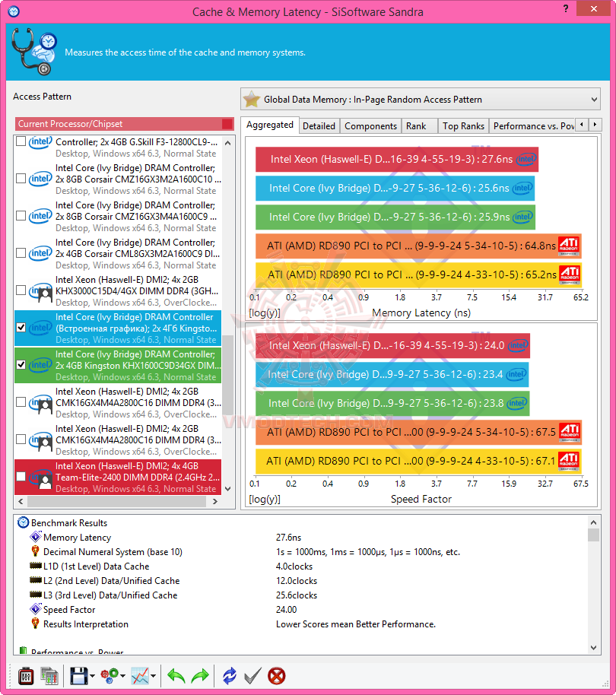Click the stethoscope brain module icon
616x695 pixels.
pos(34,52)
